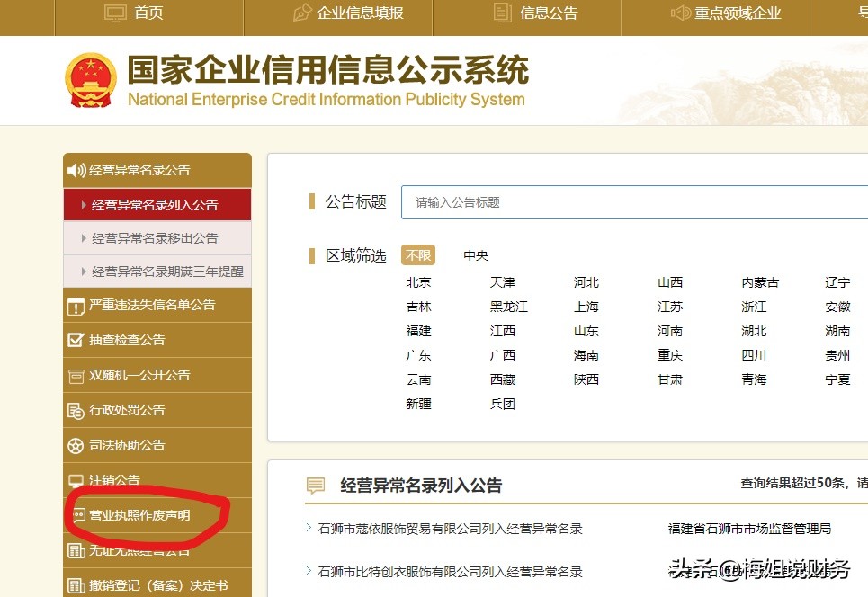Screen dimensions: 868x597
Task: Select the globe icon next to 司法协助公告
Action: tap(76, 444)
